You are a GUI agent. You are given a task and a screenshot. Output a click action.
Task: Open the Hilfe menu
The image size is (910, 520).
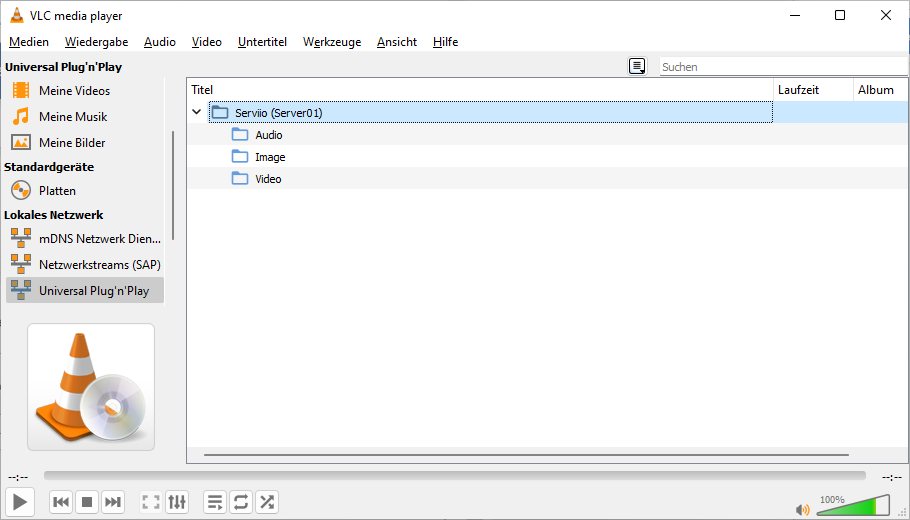click(445, 42)
